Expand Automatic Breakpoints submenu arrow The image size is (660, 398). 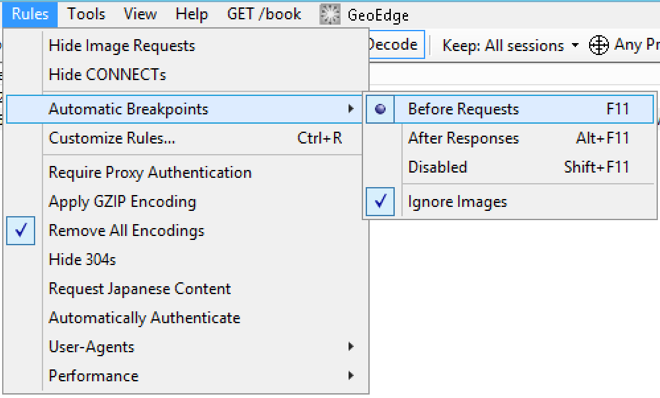tap(351, 109)
